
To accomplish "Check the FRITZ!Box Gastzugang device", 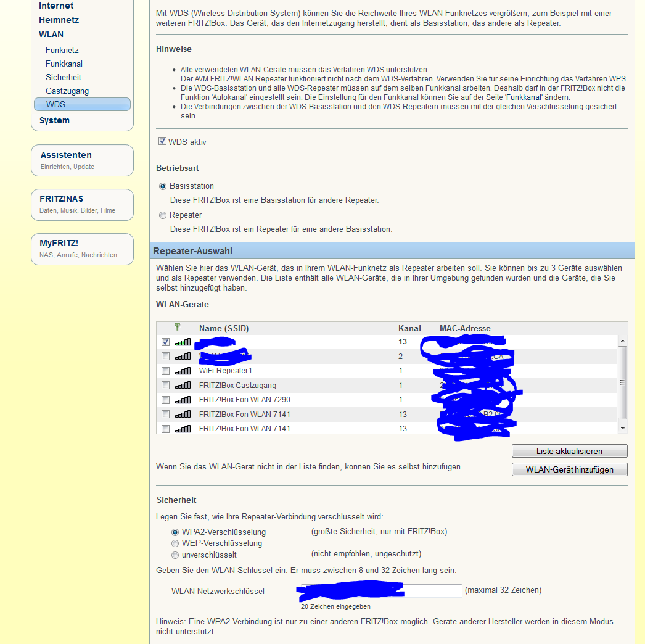I will pos(165,386).
